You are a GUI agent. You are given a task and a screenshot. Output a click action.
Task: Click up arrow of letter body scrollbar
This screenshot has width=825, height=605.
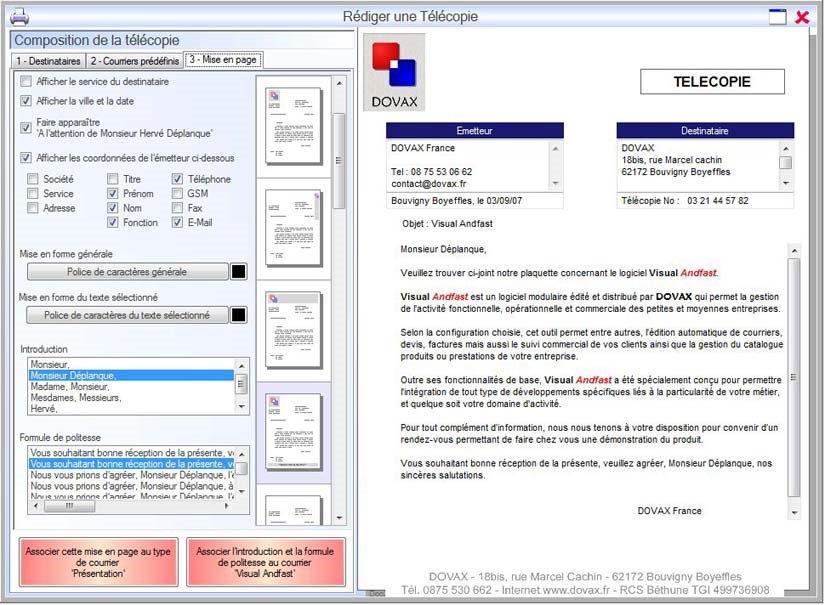coord(794,250)
